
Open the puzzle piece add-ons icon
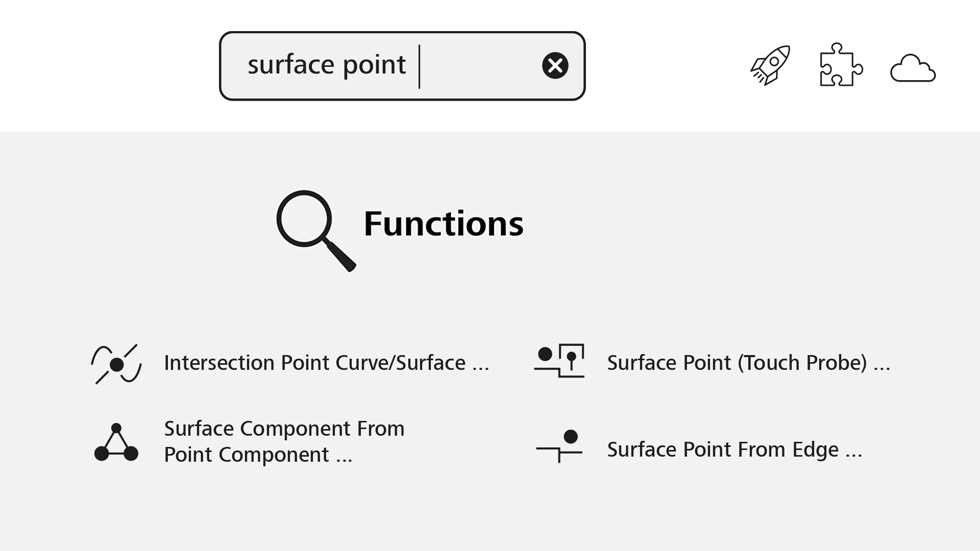coord(841,65)
